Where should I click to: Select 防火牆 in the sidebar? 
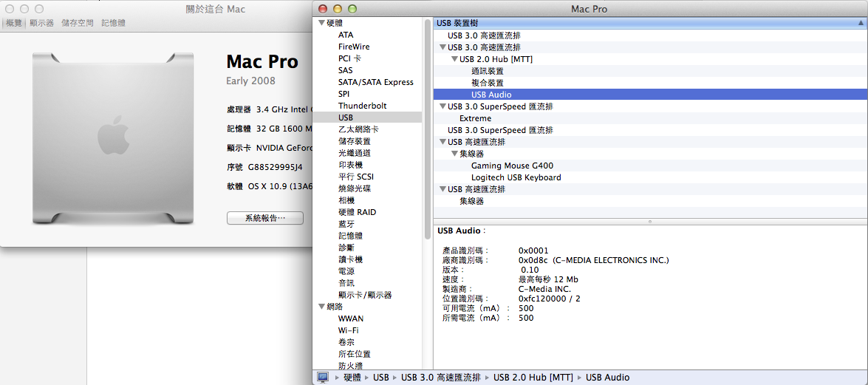coord(350,366)
